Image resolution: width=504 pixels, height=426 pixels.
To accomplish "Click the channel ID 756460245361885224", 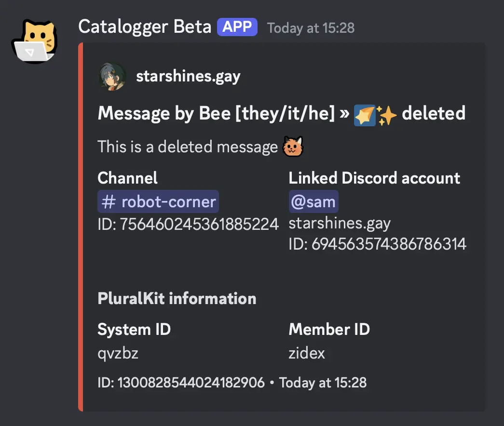I will pyautogui.click(x=188, y=224).
